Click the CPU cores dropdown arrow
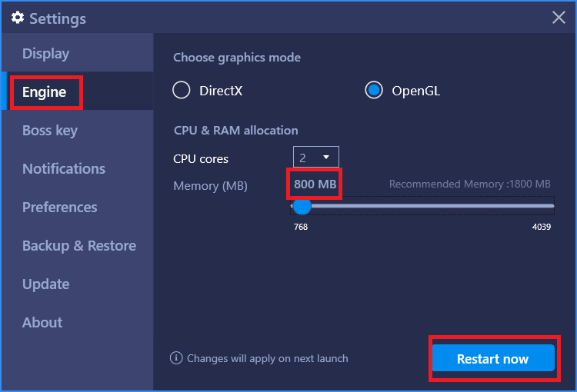This screenshot has width=577, height=392. tap(325, 157)
